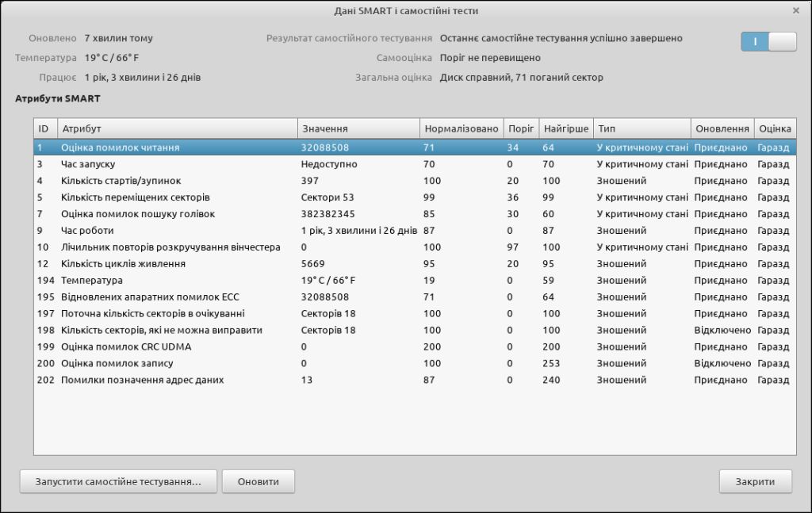
Task: Click the Тип column header
Action: (642, 128)
